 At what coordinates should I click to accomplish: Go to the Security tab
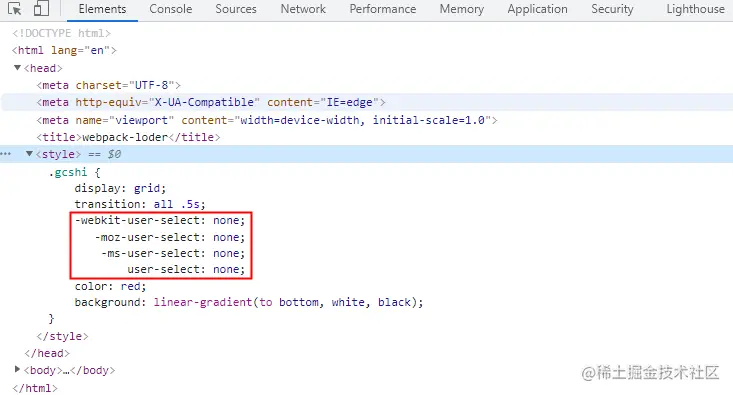point(612,9)
